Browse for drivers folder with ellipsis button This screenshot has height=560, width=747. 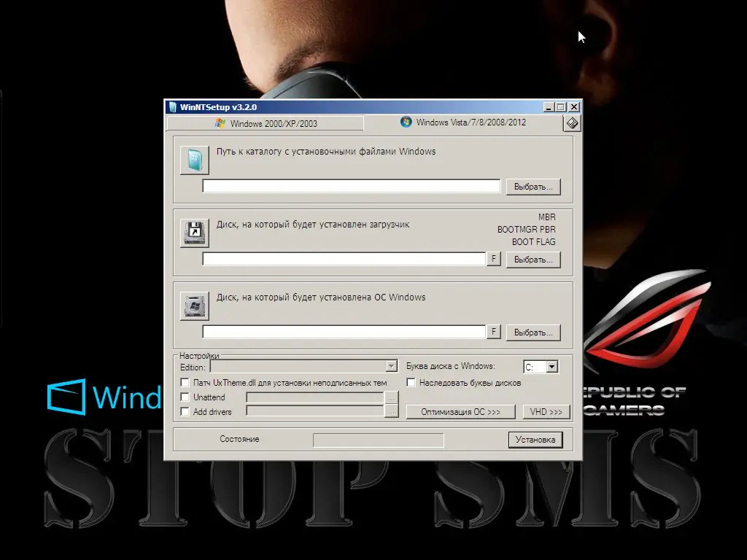[391, 412]
